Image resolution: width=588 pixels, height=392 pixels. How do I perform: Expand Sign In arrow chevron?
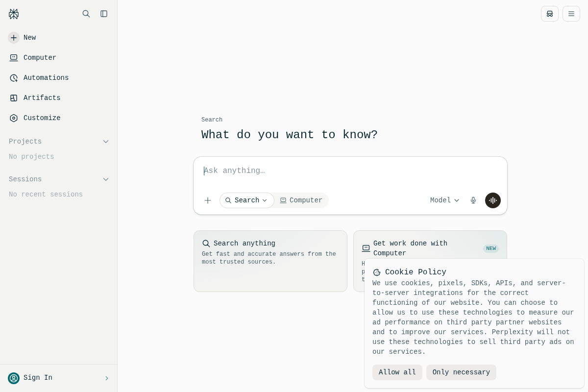point(107,378)
